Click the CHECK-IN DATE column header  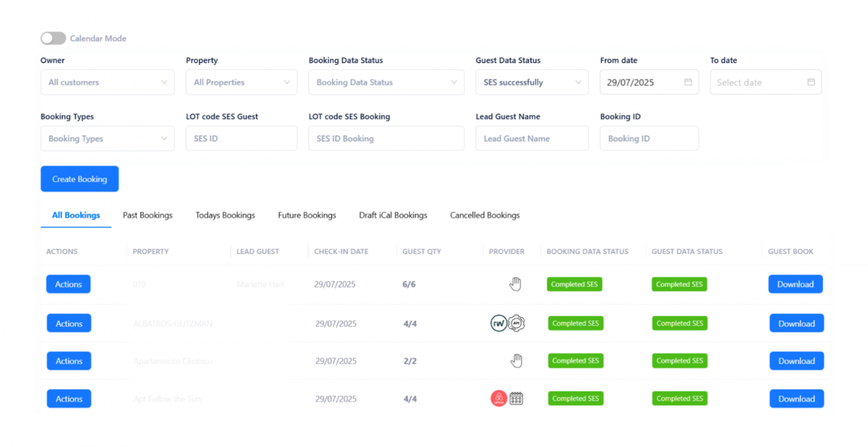tap(341, 251)
